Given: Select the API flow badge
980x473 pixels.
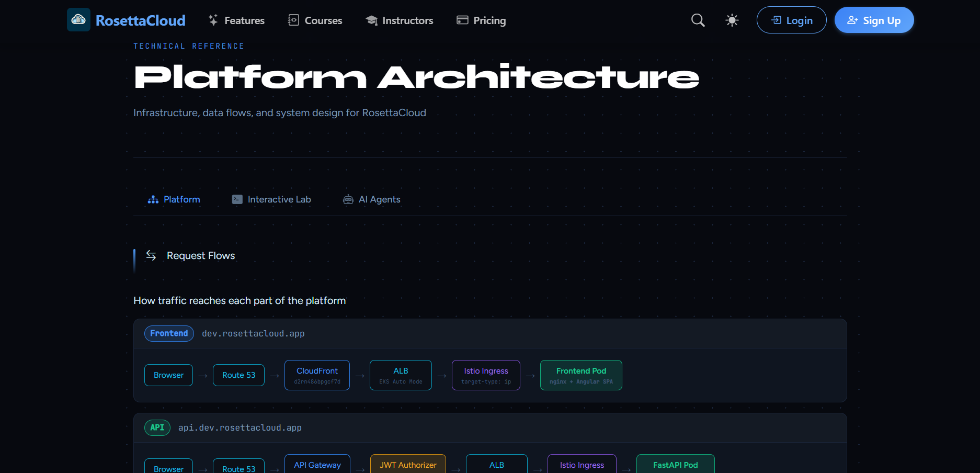Looking at the screenshot, I should pyautogui.click(x=157, y=427).
